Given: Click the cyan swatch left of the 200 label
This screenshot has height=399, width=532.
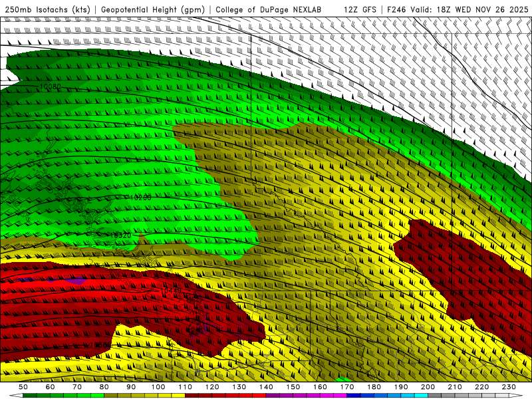Looking at the screenshot, I should click(421, 396).
